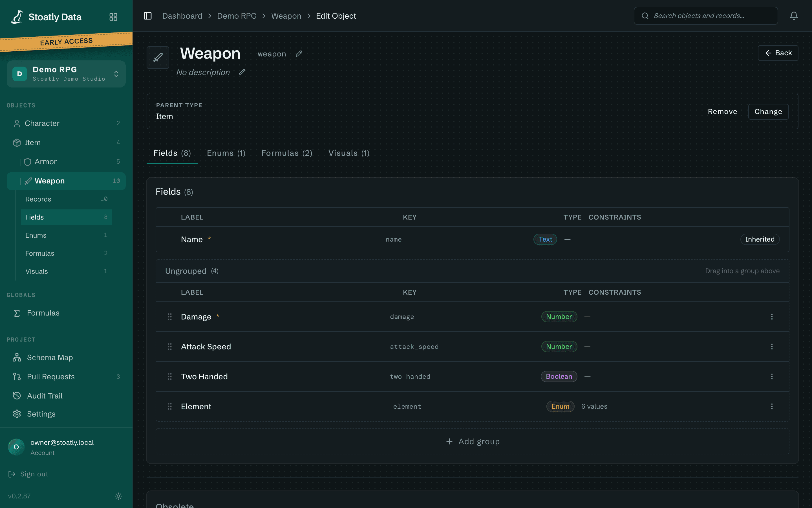The width and height of the screenshot is (812, 508).
Task: Switch to the Enums (1) tab
Action: [226, 153]
